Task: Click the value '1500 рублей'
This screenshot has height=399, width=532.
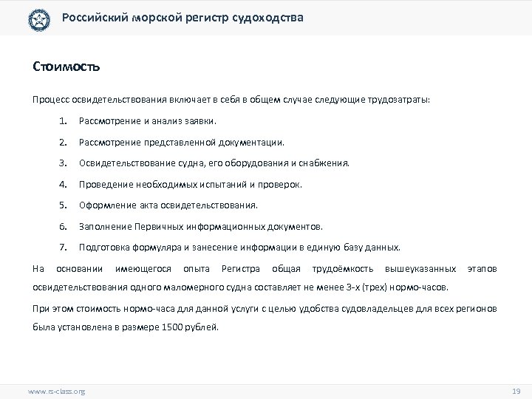Action: [189, 327]
